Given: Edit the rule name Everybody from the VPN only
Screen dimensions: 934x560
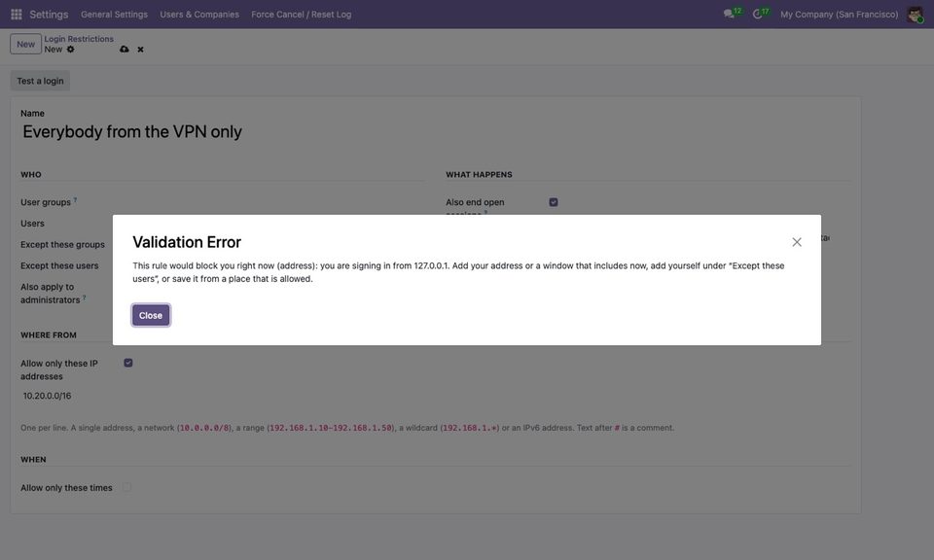Looking at the screenshot, I should click(x=132, y=131).
